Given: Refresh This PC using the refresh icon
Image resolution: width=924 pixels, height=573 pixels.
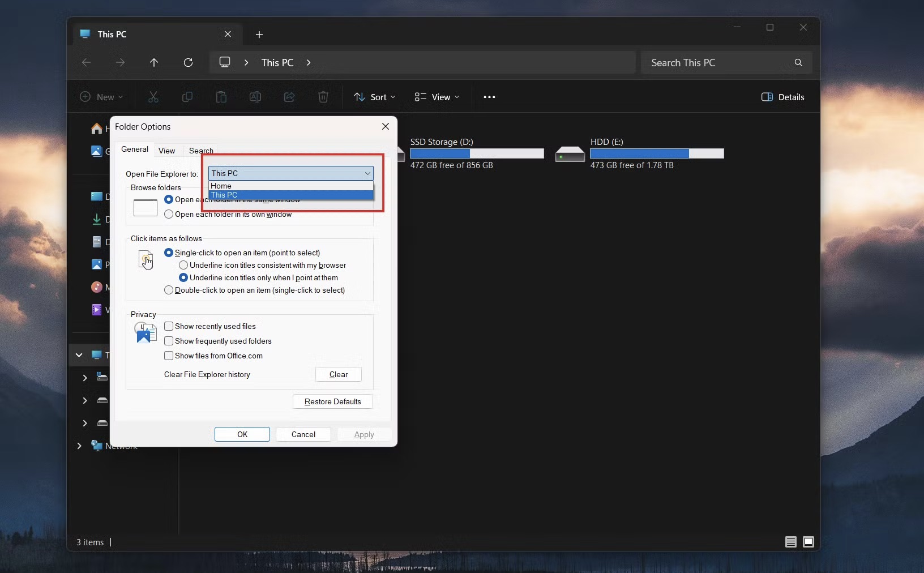Looking at the screenshot, I should pos(189,62).
